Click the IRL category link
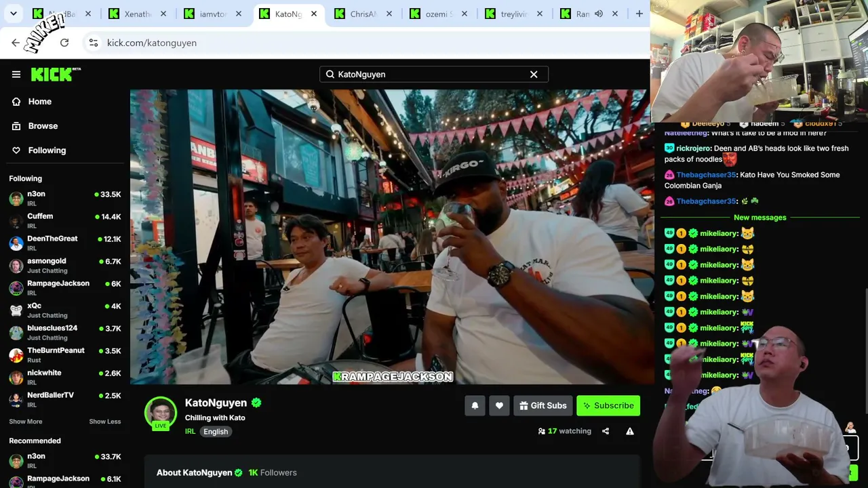 [191, 432]
